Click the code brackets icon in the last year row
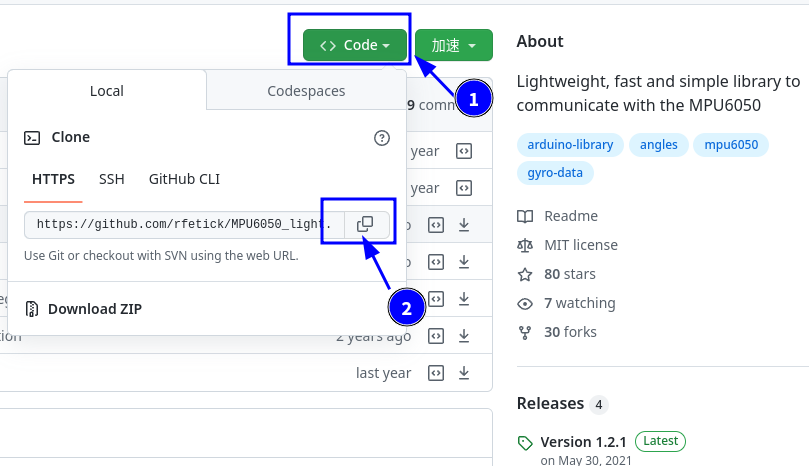809x466 pixels. click(x=436, y=373)
